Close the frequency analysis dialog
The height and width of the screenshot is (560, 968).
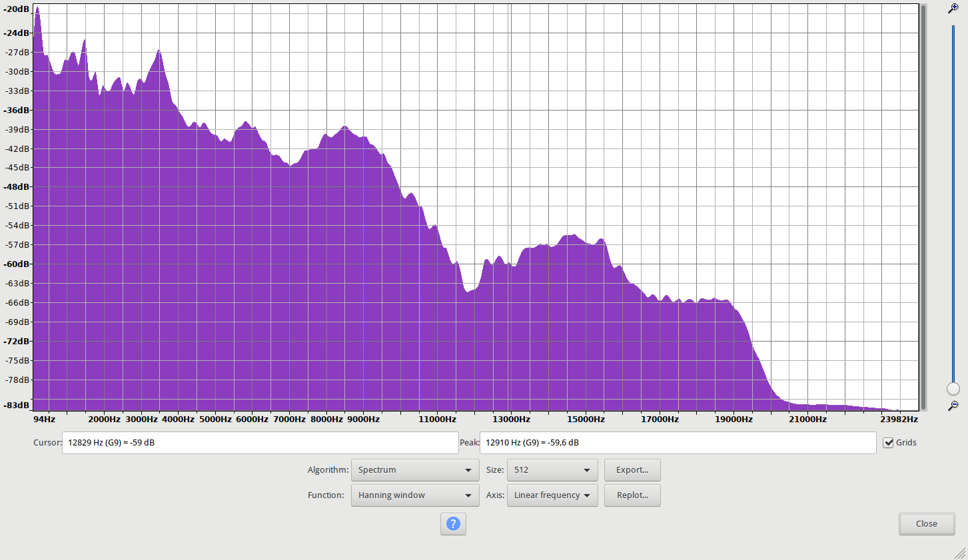926,524
